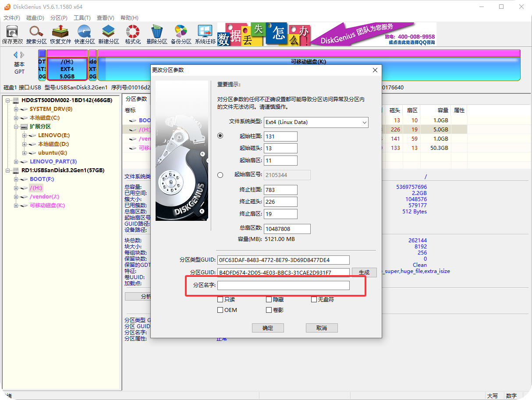This screenshot has width=532, height=400.
Task: Switch to the 分区参数 tab
Action: [x=136, y=99]
